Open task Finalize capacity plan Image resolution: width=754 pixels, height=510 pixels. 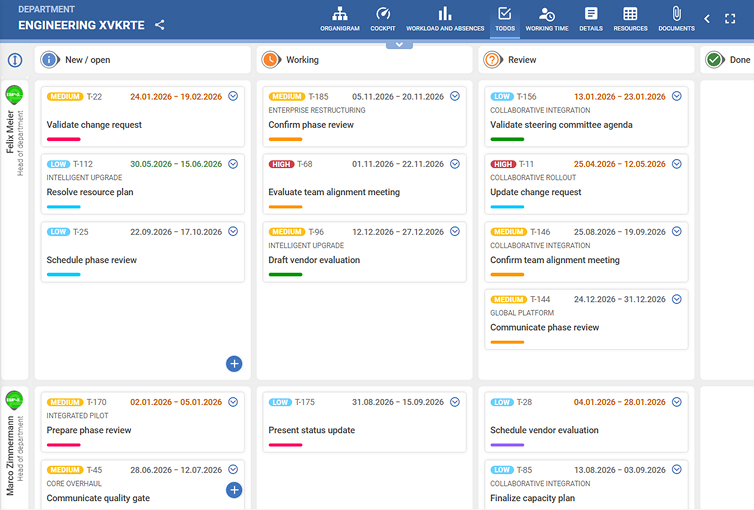[532, 498]
